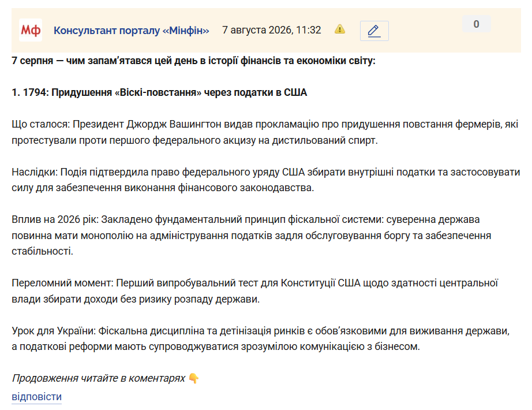Click the pointing-down hand emoji
Viewport: 532px width, 410px height.
point(194,378)
